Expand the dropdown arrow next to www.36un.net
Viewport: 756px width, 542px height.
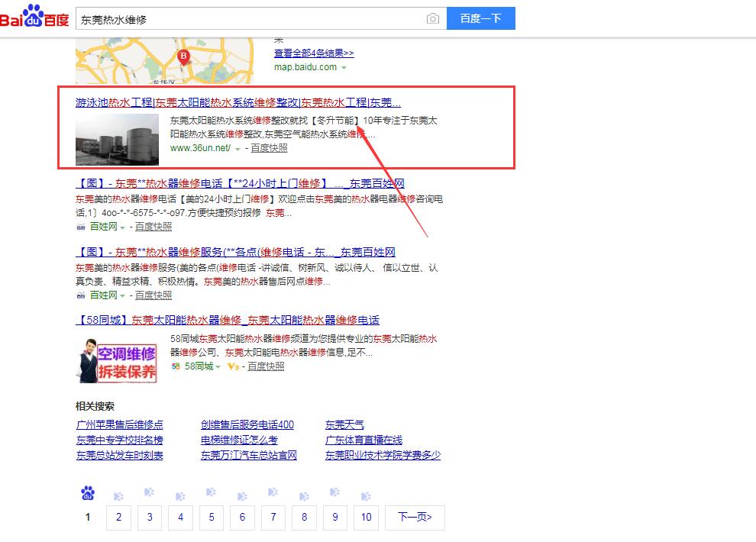(237, 149)
